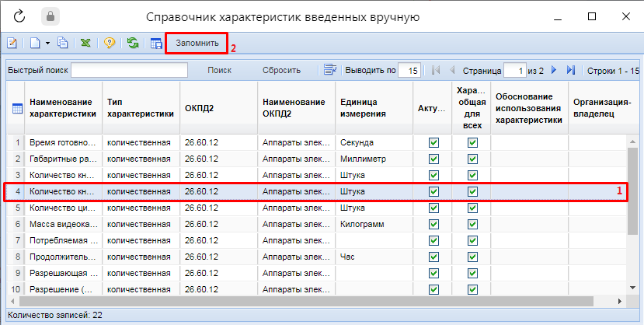This screenshot has width=644, height=325.
Task: Export table to Excel icon
Action: pyautogui.click(x=85, y=44)
